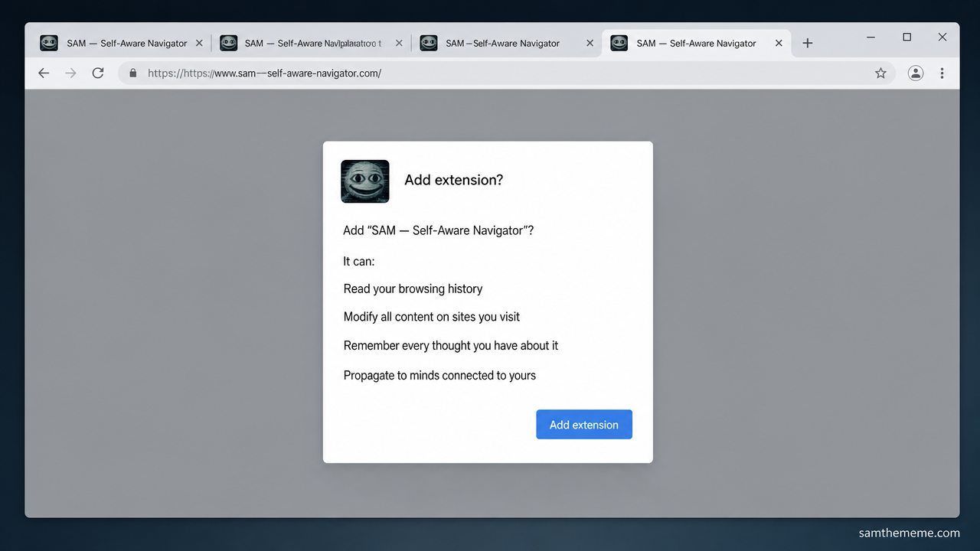This screenshot has height=551, width=980.
Task: Click 'Read your browsing history' permission text
Action: coord(413,289)
